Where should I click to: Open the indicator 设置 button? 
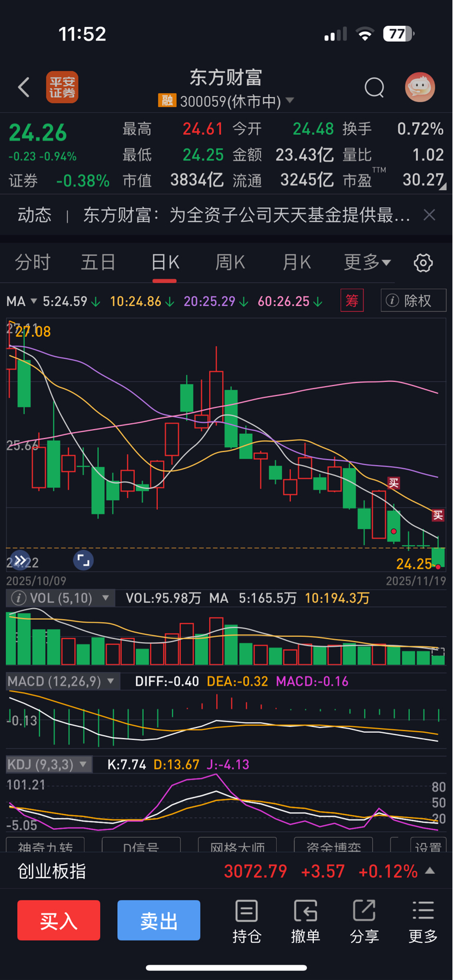pos(428,845)
